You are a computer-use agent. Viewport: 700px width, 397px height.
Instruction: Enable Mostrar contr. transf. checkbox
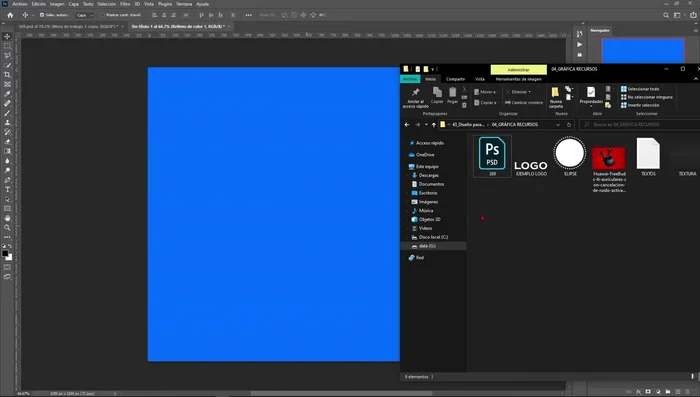pos(102,15)
